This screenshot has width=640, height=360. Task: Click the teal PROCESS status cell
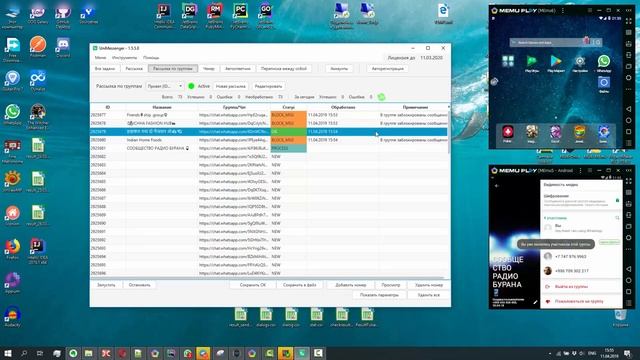coord(288,148)
